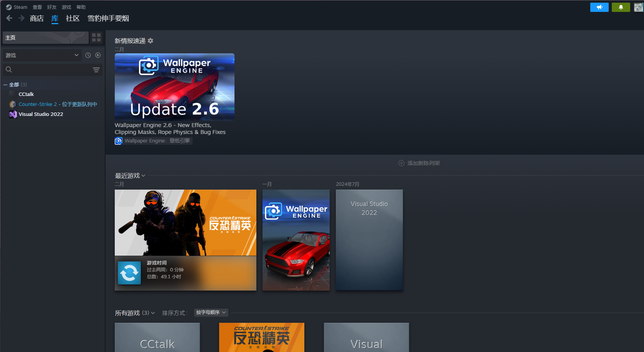The height and width of the screenshot is (352, 644).
Task: Click the 排序方式 label
Action: 175,313
